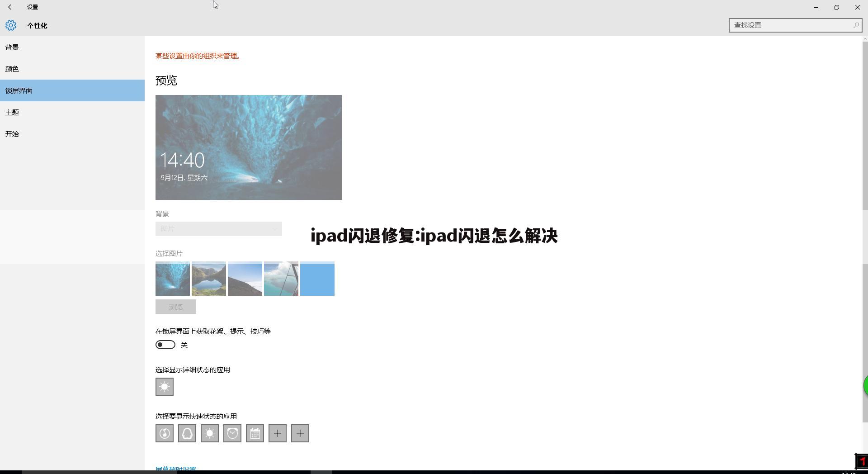Image resolution: width=868 pixels, height=474 pixels.
Task: Choose the mountain lake thumbnail
Action: [x=209, y=279]
